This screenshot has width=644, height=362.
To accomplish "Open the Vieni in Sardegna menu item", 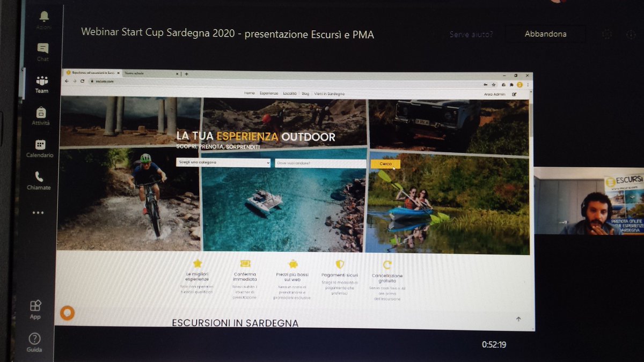I will coord(330,93).
